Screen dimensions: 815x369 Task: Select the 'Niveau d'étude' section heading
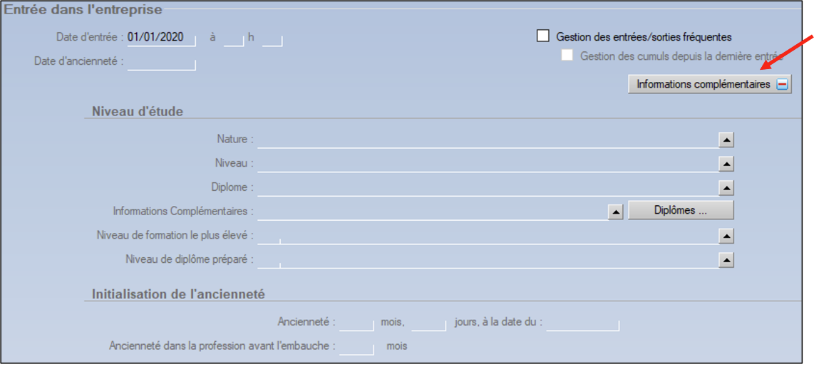point(137,111)
